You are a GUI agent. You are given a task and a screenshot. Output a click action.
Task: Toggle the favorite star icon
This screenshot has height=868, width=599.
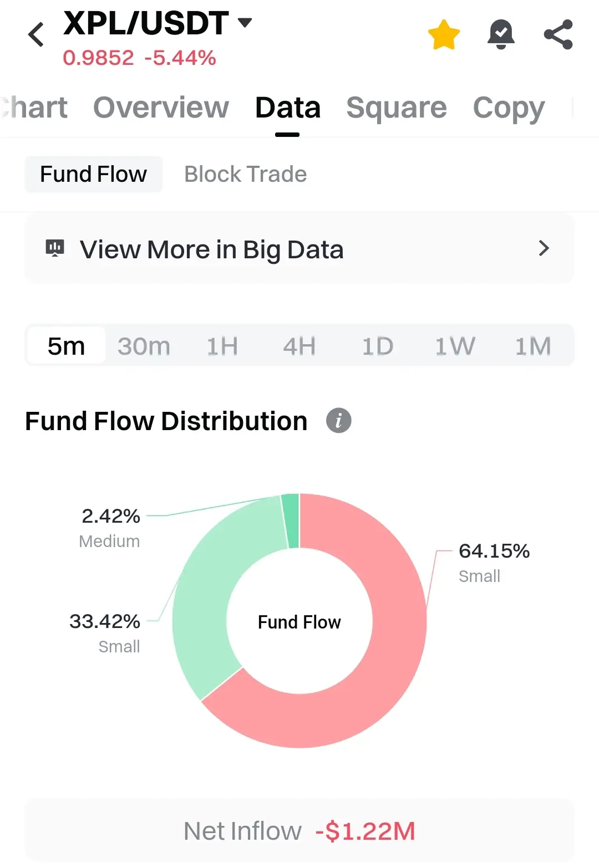pyautogui.click(x=444, y=34)
